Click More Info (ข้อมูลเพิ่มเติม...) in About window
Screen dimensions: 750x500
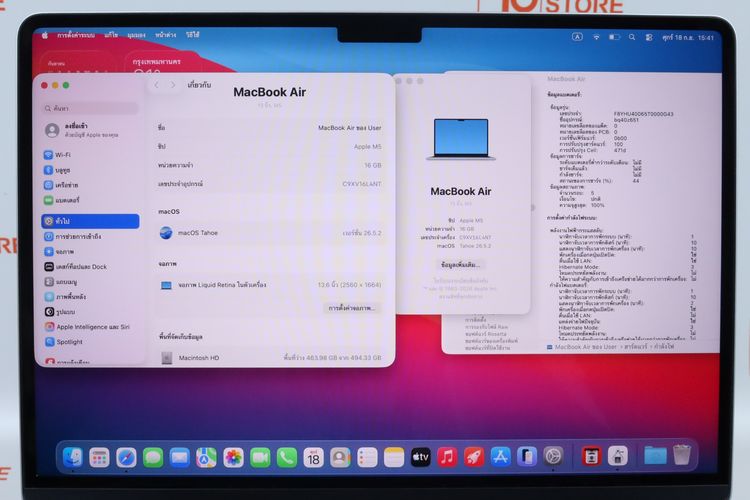pos(460,265)
